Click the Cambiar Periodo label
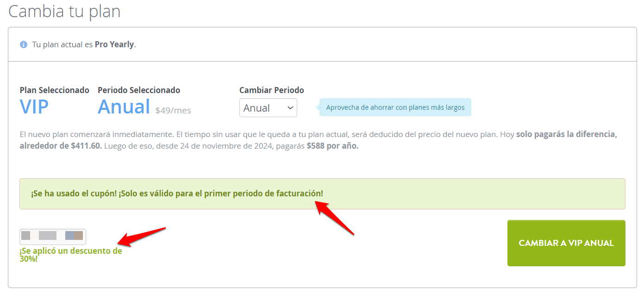 pyautogui.click(x=272, y=90)
